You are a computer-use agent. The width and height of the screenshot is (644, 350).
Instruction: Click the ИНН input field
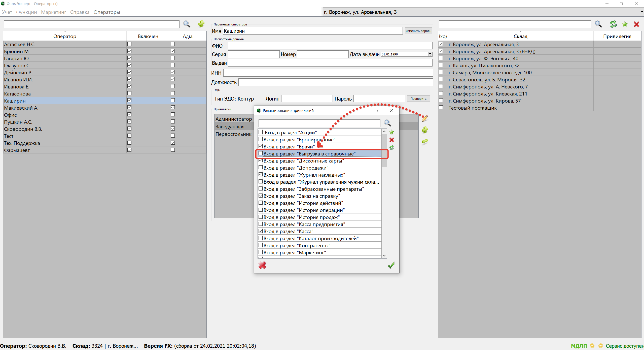point(328,73)
